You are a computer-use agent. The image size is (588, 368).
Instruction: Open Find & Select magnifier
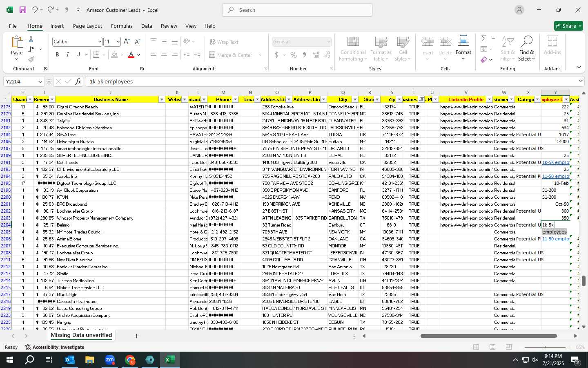pos(527,48)
